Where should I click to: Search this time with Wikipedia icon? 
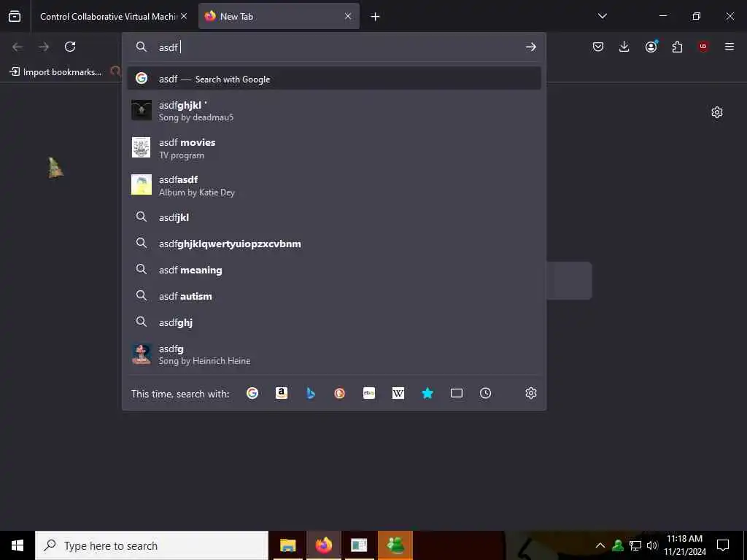coord(398,393)
